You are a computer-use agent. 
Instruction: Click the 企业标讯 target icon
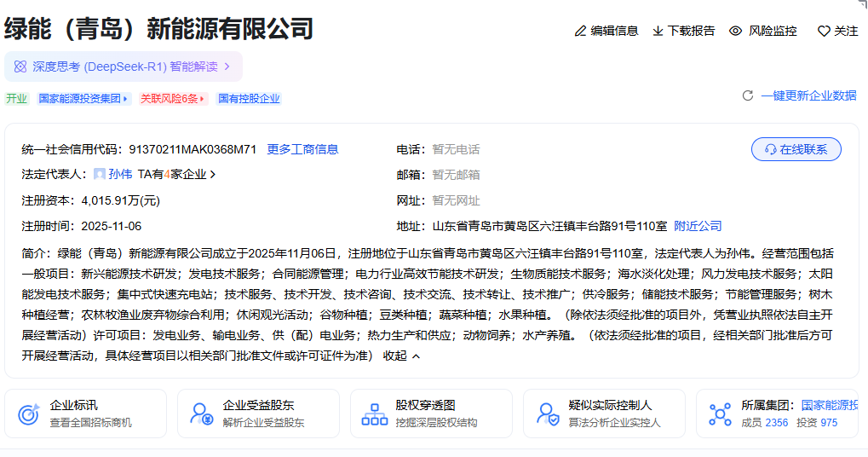tap(29, 414)
